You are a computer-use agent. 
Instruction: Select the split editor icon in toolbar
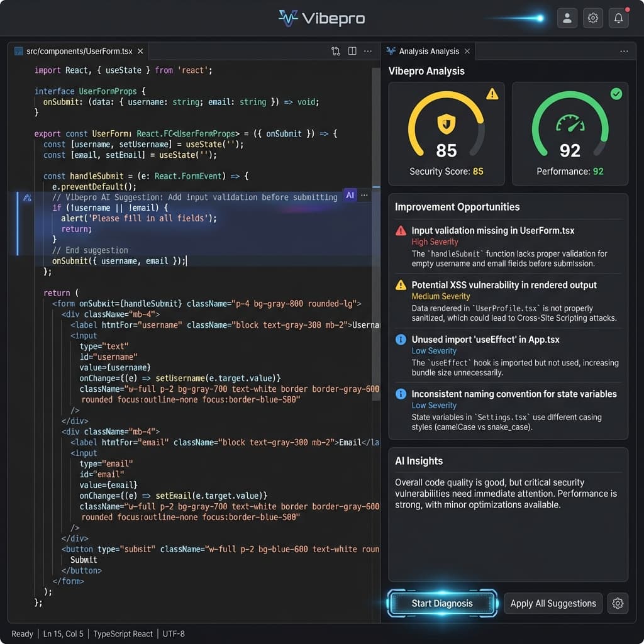351,52
